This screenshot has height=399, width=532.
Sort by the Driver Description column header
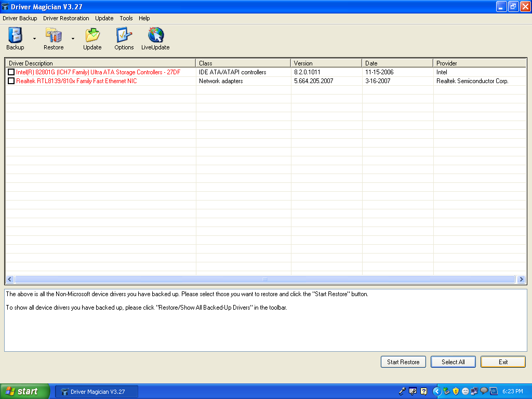click(100, 63)
